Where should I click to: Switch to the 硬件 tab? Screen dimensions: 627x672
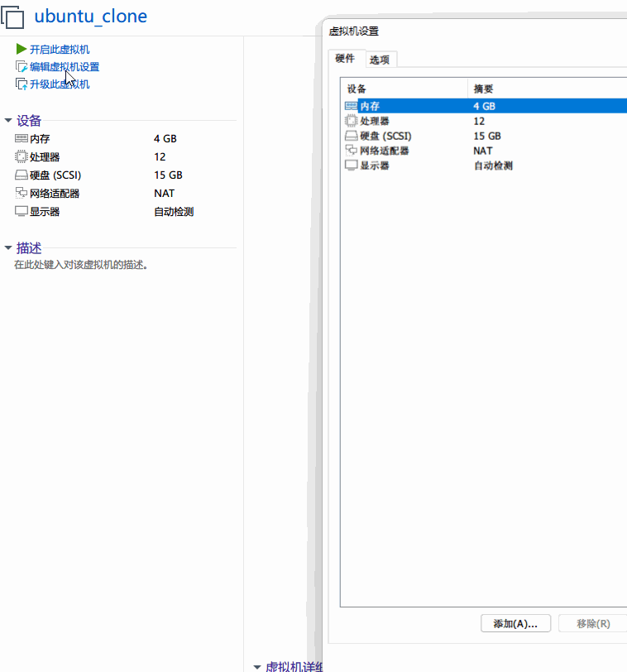pyautogui.click(x=345, y=58)
